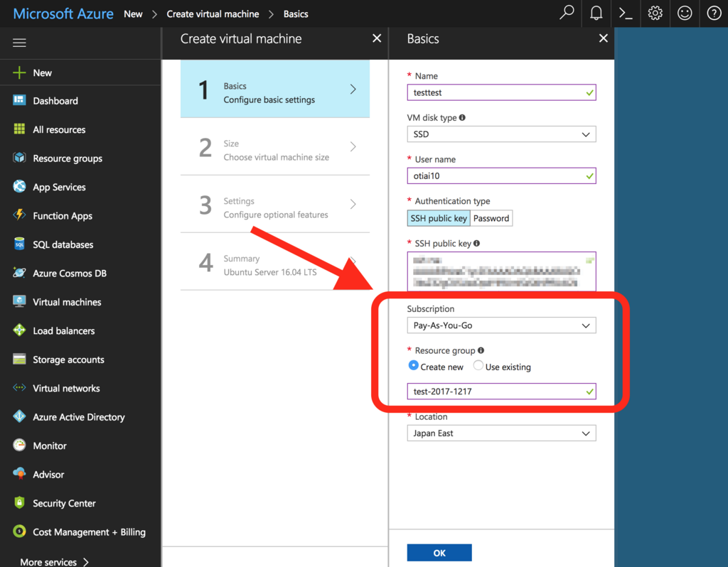The height and width of the screenshot is (567, 728).
Task: Click inside the SSH public key text area
Action: 501,271
